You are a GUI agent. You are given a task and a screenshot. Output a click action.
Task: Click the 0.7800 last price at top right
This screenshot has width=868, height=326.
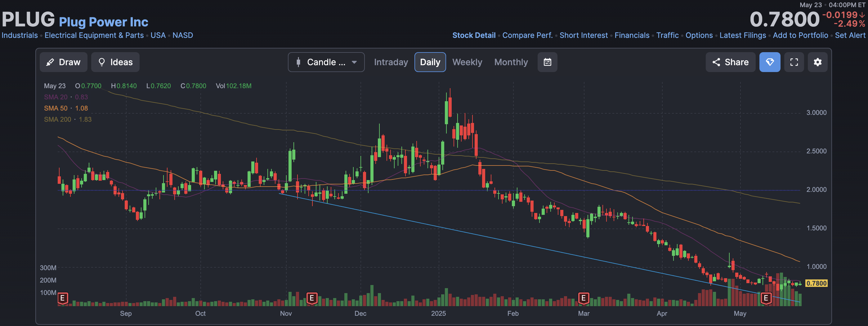tap(785, 19)
